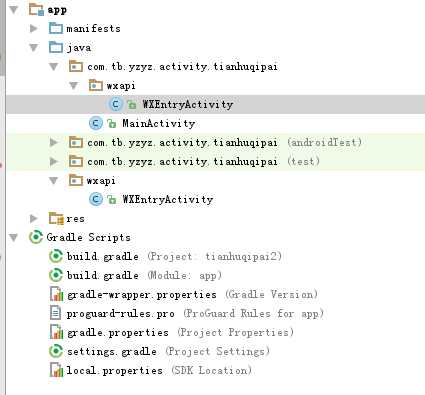This screenshot has width=425, height=395.
Task: Collapse the wxapi package under tianhuqipai
Action: tap(73, 86)
